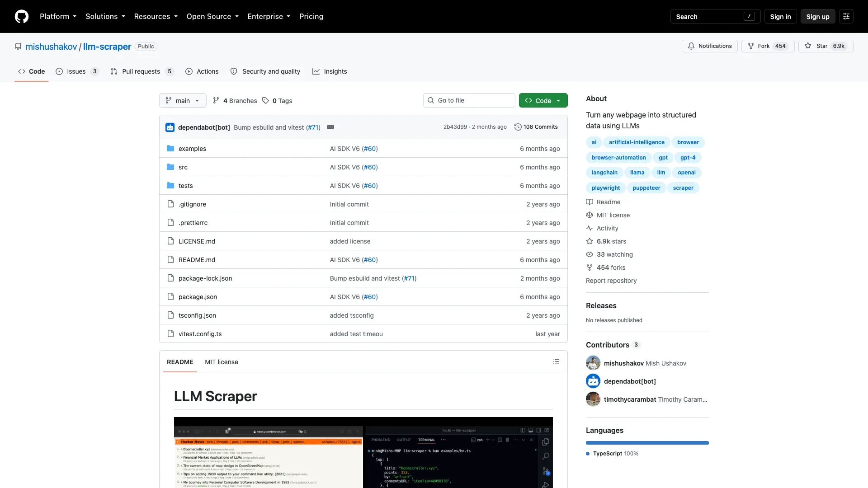Screen dimensions: 868x488
Task: Click the tests folder icon
Action: point(170,186)
